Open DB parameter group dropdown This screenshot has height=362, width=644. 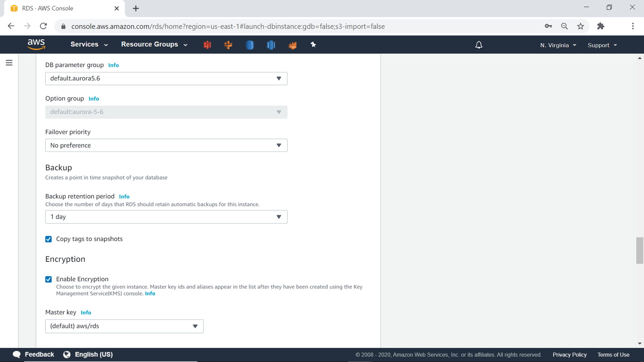coord(166,79)
